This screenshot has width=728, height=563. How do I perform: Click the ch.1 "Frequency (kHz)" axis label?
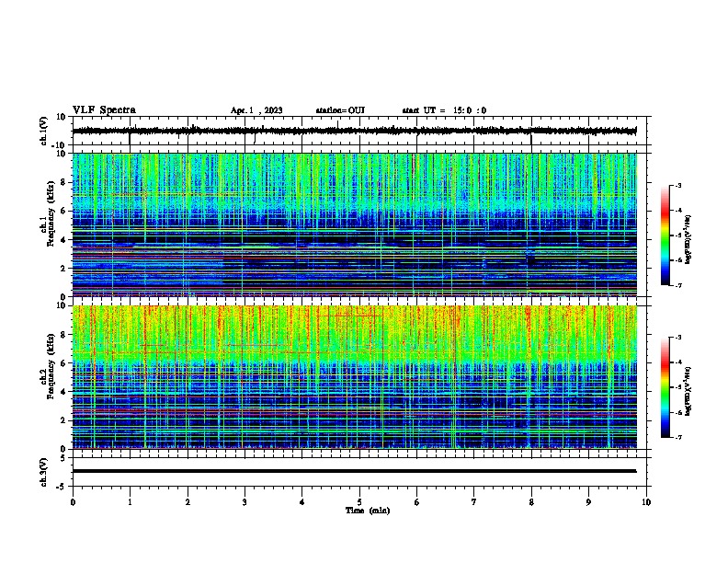point(51,214)
